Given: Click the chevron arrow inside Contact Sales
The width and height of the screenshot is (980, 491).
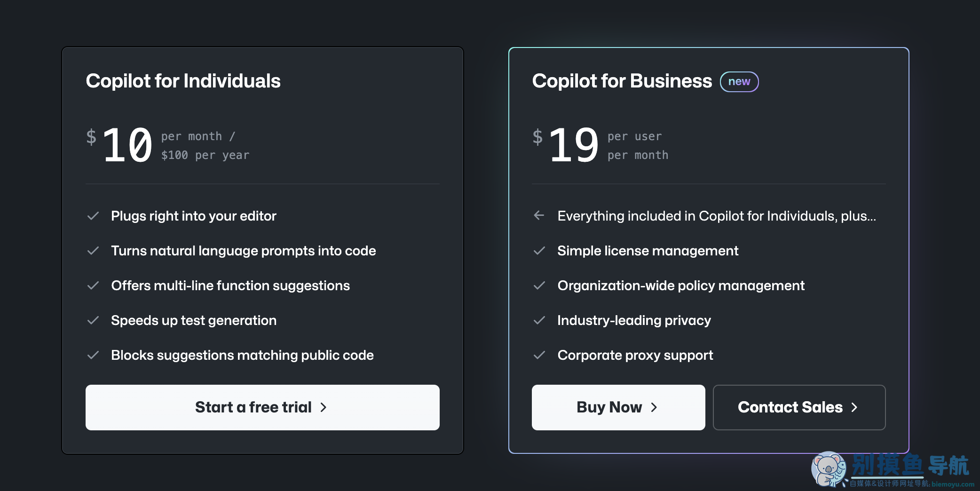Looking at the screenshot, I should coord(854,407).
